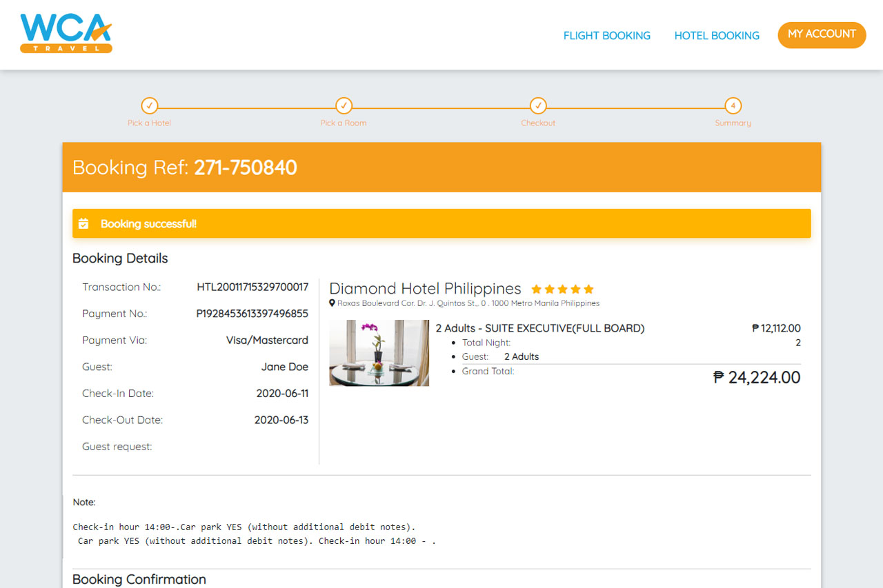The height and width of the screenshot is (588, 883).
Task: Click the Checkout step checkmark
Action: pyautogui.click(x=538, y=106)
